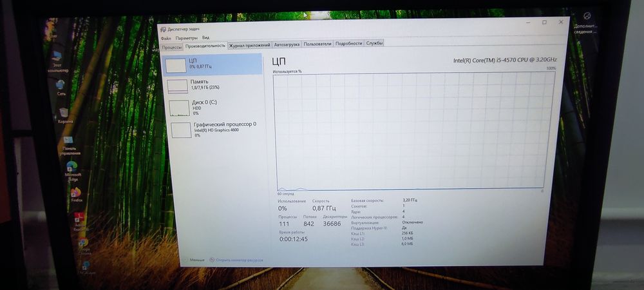The height and width of the screenshot is (290, 644).
Task: Click the ЦП mini graph thumbnail
Action: pyautogui.click(x=176, y=66)
